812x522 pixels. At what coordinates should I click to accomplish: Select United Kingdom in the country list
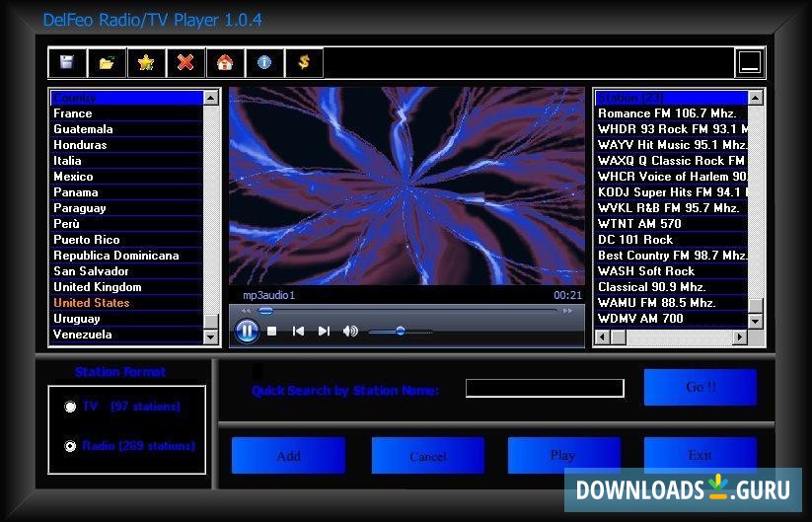click(x=126, y=287)
